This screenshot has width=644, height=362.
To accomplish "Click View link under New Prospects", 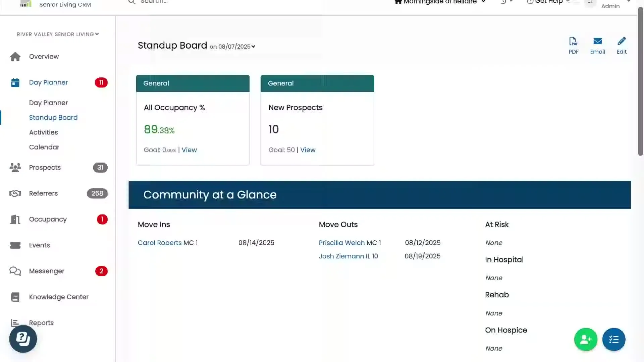I will [x=308, y=150].
